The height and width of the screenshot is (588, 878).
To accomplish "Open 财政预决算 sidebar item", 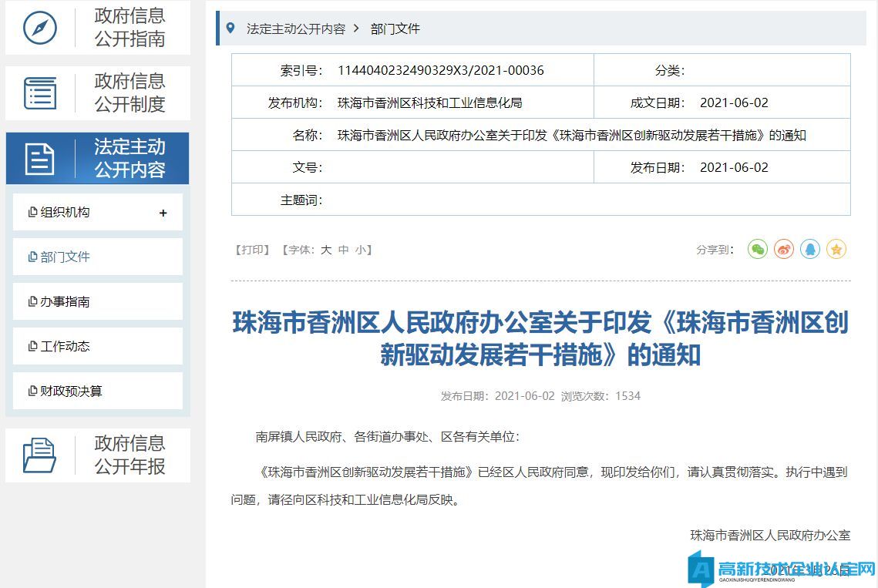I will 71,391.
